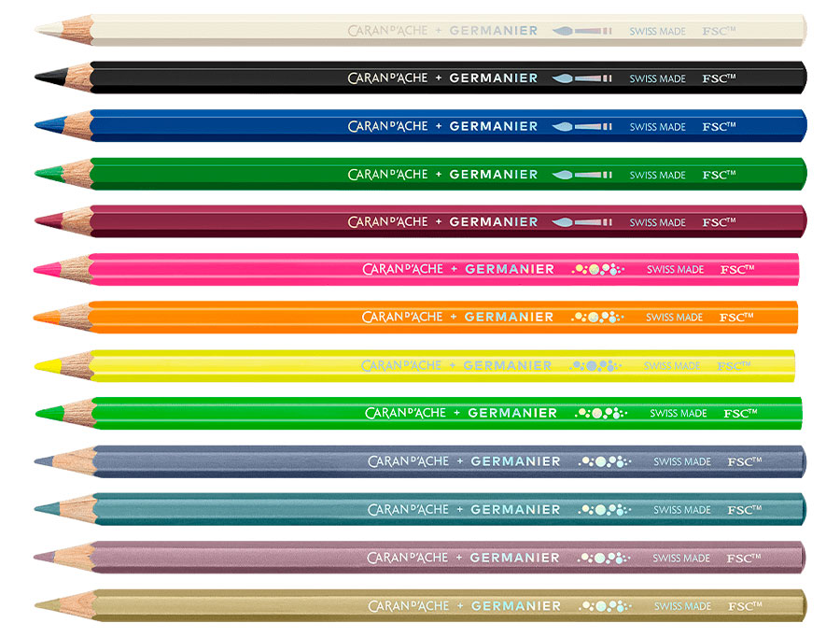Image resolution: width=840 pixels, height=637 pixels.
Task: Click the brush icon on the burgundy pencil
Action: [x=581, y=222]
